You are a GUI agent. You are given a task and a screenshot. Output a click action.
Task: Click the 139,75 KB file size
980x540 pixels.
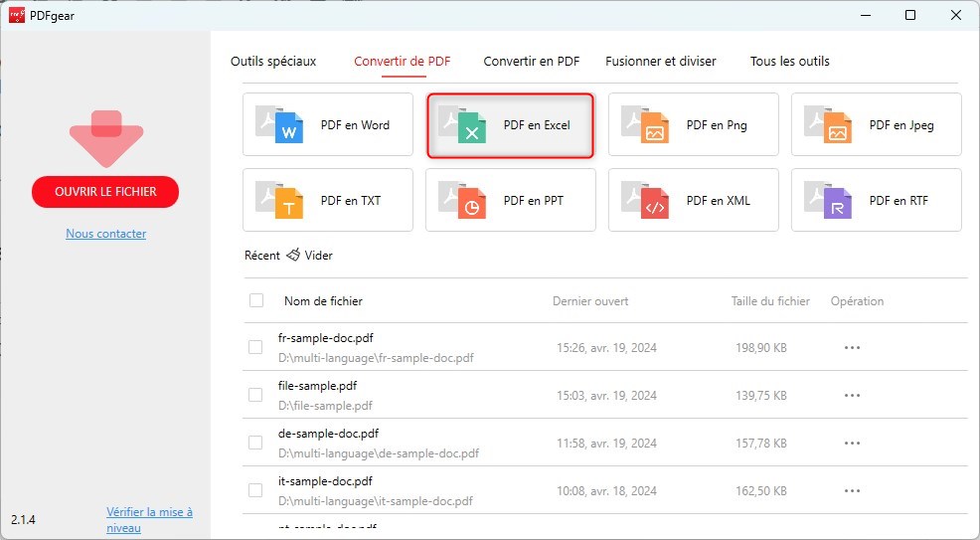(x=761, y=396)
